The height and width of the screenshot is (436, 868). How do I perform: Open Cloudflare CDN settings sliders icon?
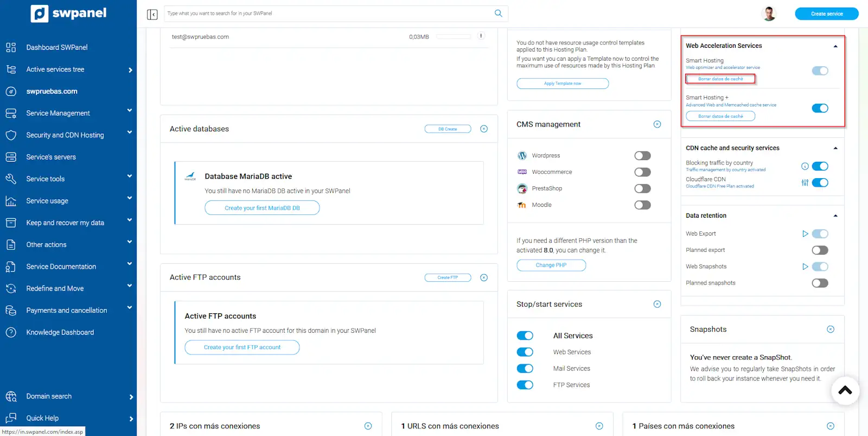[805, 183]
